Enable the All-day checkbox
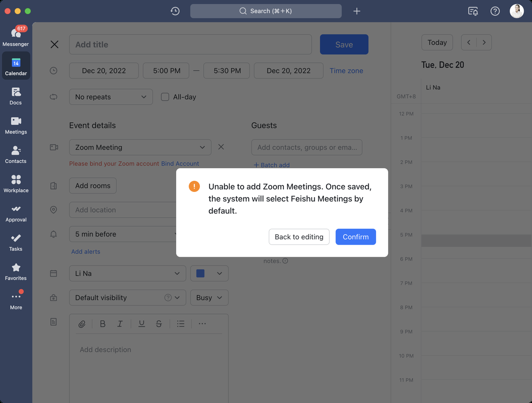The height and width of the screenshot is (403, 532). point(165,97)
